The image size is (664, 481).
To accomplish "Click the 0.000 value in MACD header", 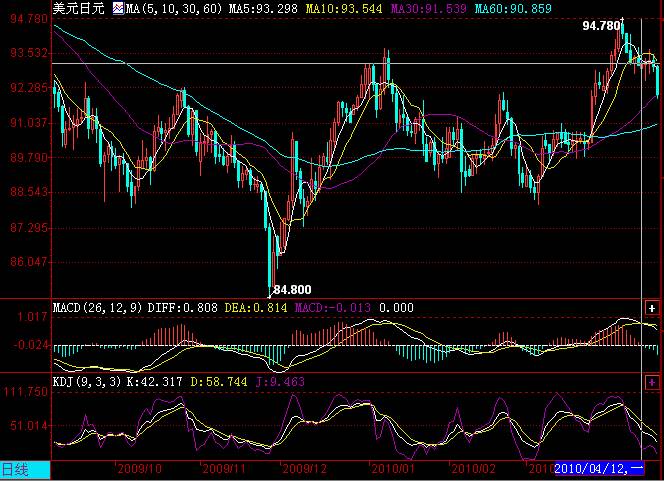I will pyautogui.click(x=396, y=307).
